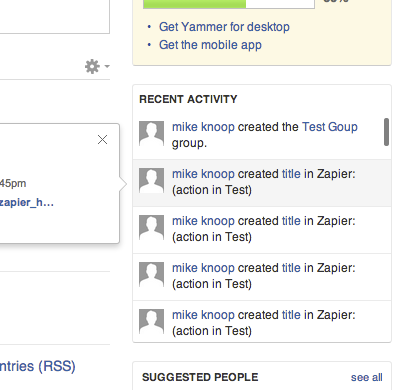Close the popup with the X icon
The image size is (406, 390).
coord(102,139)
